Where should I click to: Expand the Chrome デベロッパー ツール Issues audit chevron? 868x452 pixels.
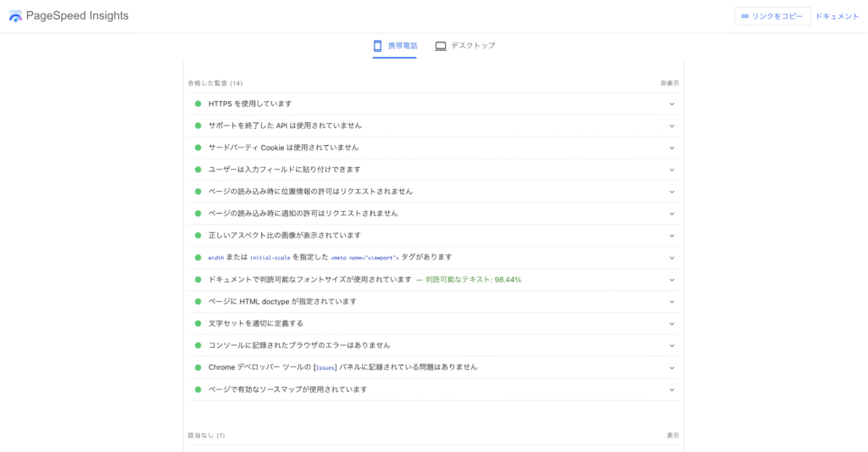(x=671, y=368)
